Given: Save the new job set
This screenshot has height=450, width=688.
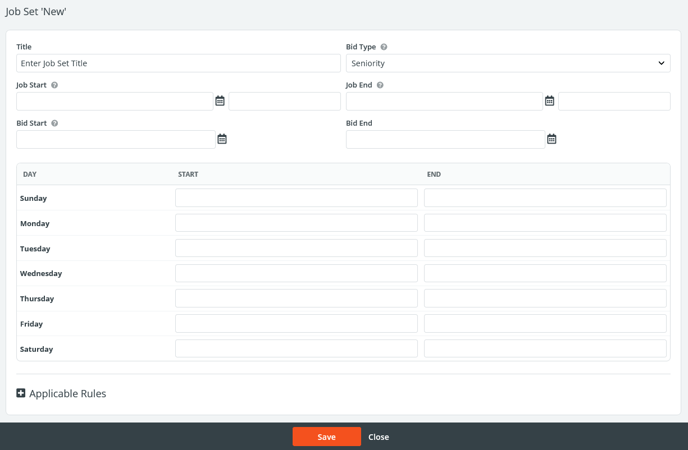Looking at the screenshot, I should point(326,437).
